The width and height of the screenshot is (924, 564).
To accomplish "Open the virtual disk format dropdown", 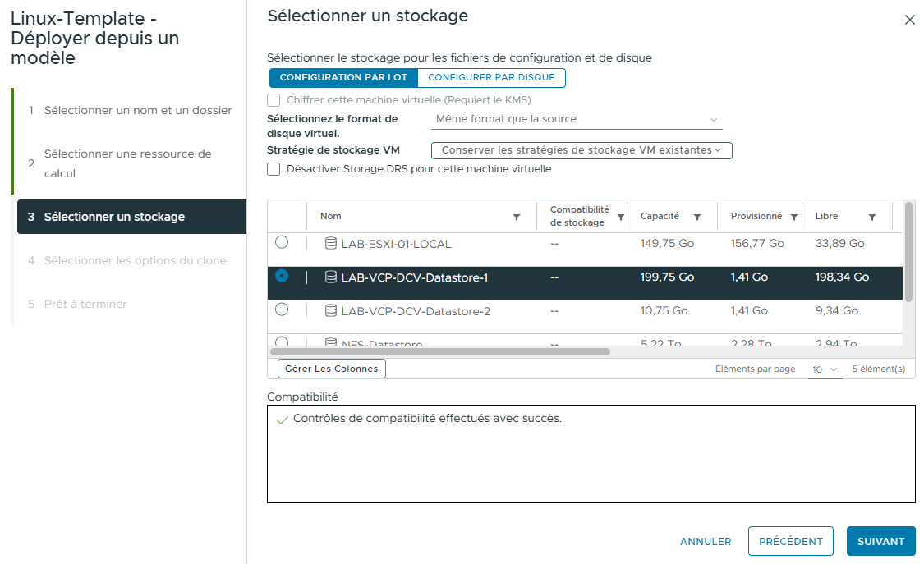I will click(x=576, y=119).
